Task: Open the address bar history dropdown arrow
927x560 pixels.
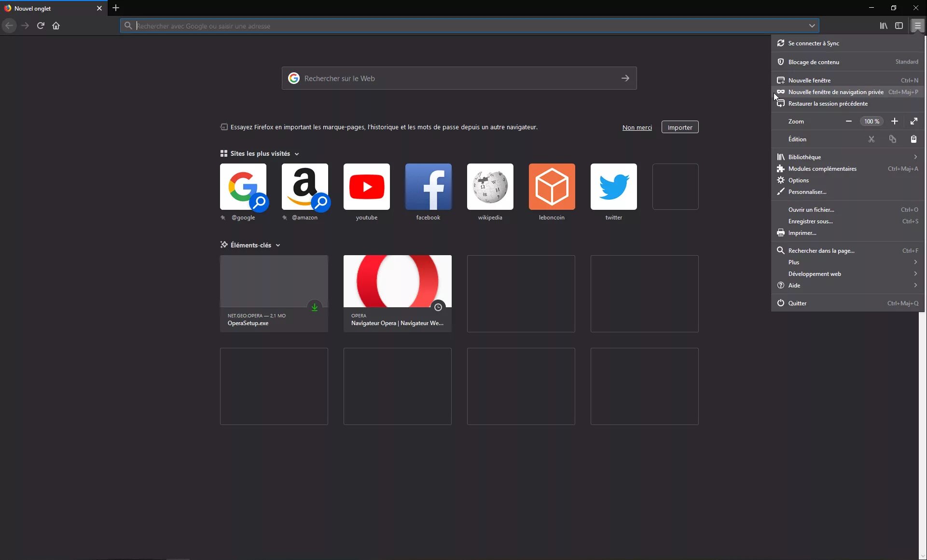Action: pyautogui.click(x=812, y=26)
